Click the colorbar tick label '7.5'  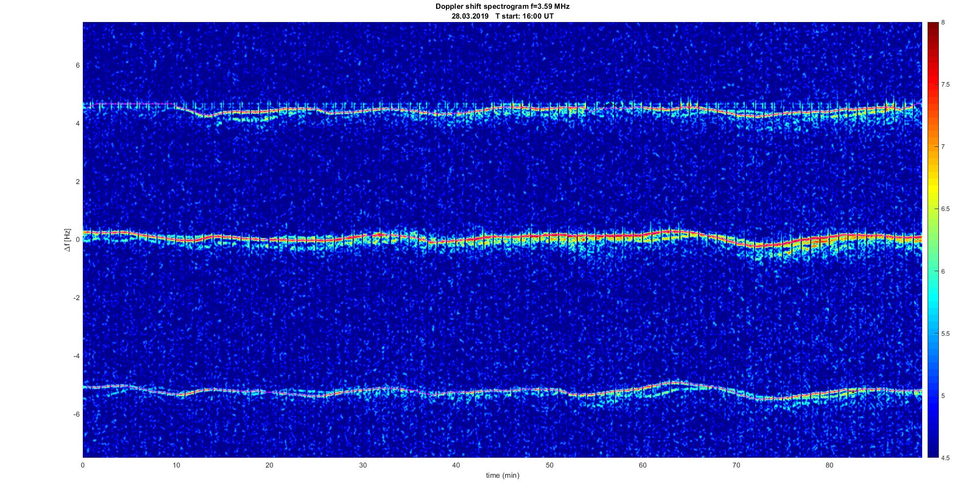(x=945, y=85)
